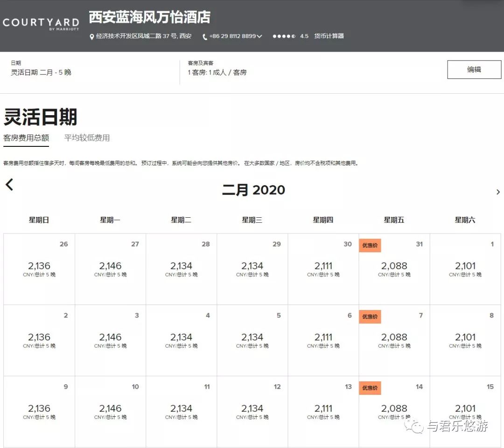Click the 二月 2020 month heading
Image resolution: width=504 pixels, height=448 pixels.
(x=253, y=190)
